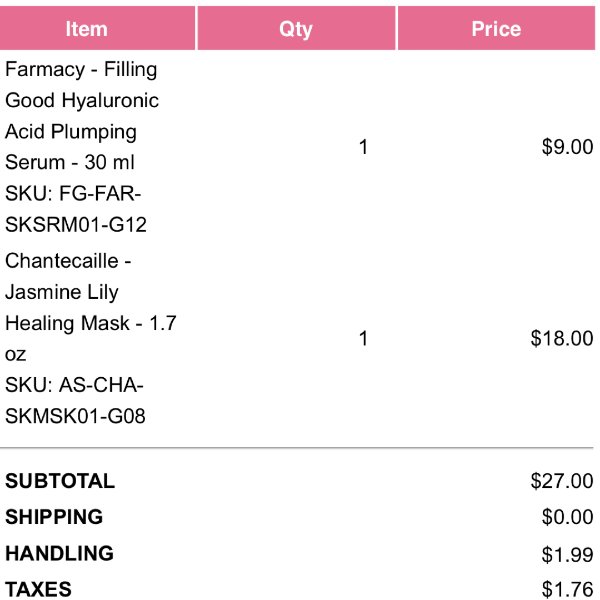This screenshot has height=600, width=600.
Task: Click the Price column header
Action: pos(496,28)
